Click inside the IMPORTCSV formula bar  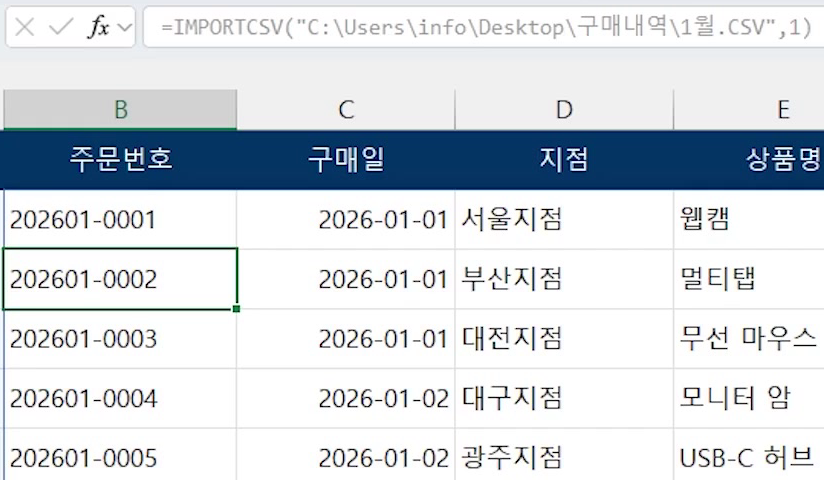(483, 27)
